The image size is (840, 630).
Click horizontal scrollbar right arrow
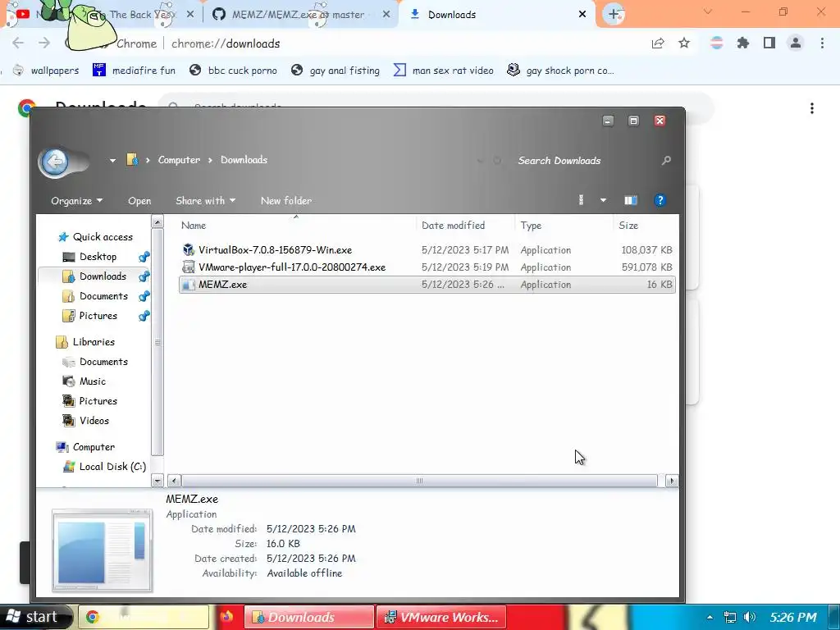[x=671, y=481]
